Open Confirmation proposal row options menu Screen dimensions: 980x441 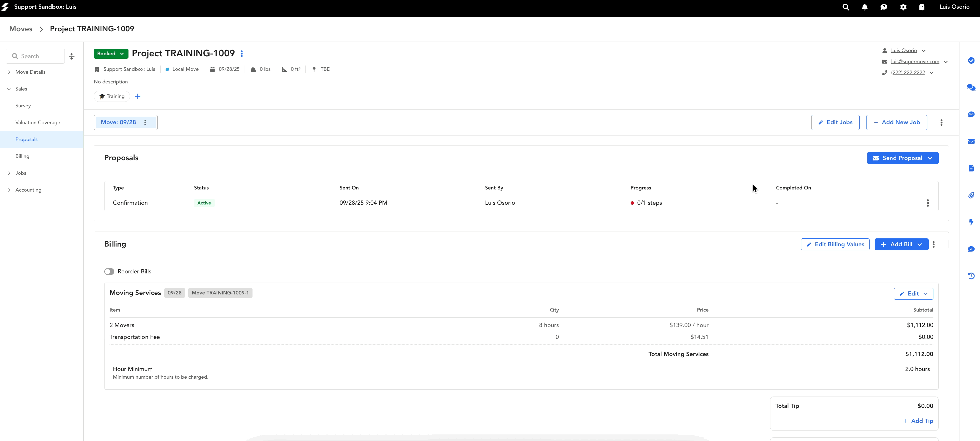(x=928, y=203)
